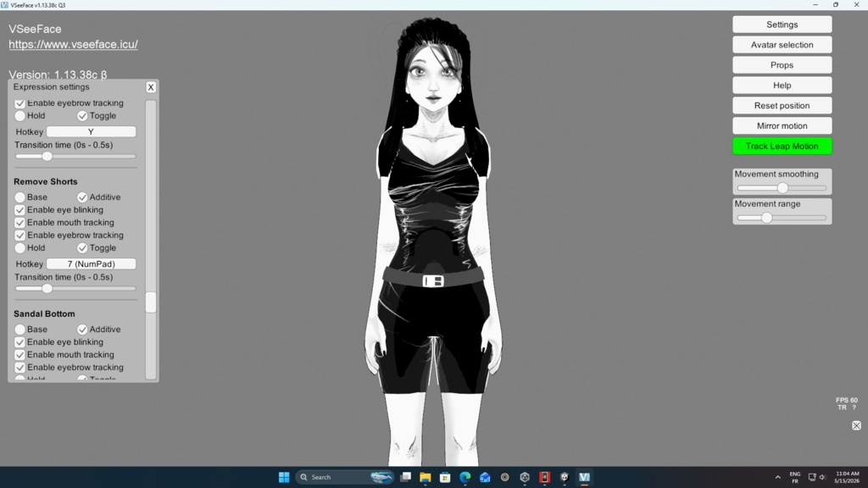Viewport: 868px width, 488px height.
Task: Toggle eye blinking for Remove Shorts
Action: [20, 210]
